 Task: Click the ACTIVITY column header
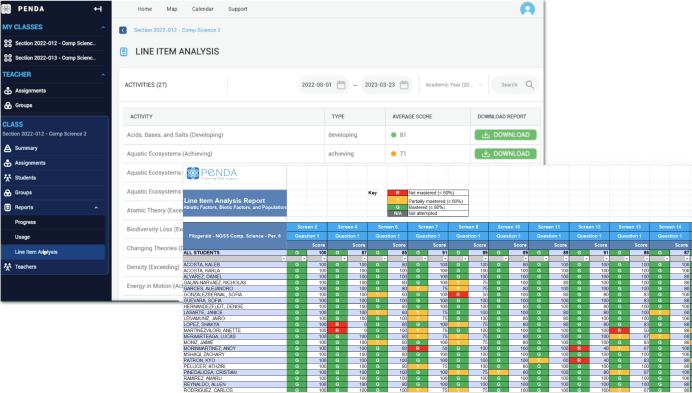[x=141, y=117]
